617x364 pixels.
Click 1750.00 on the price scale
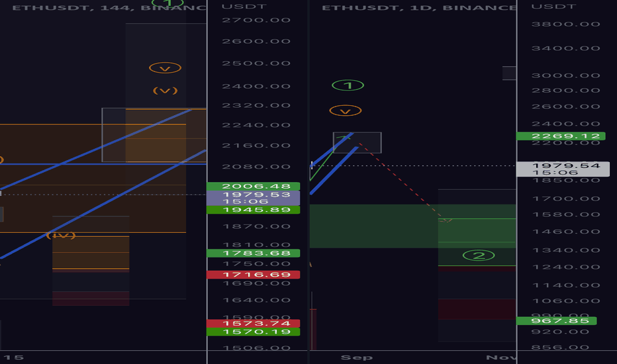256,264
